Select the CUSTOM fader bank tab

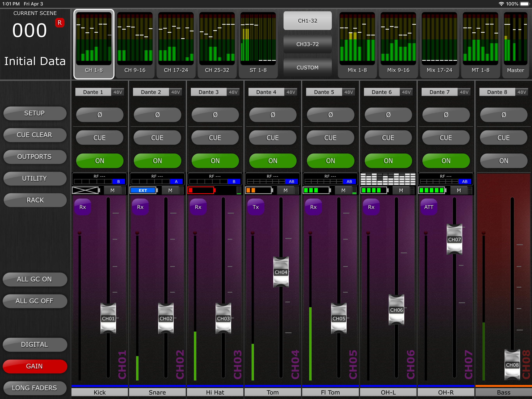coord(307,67)
